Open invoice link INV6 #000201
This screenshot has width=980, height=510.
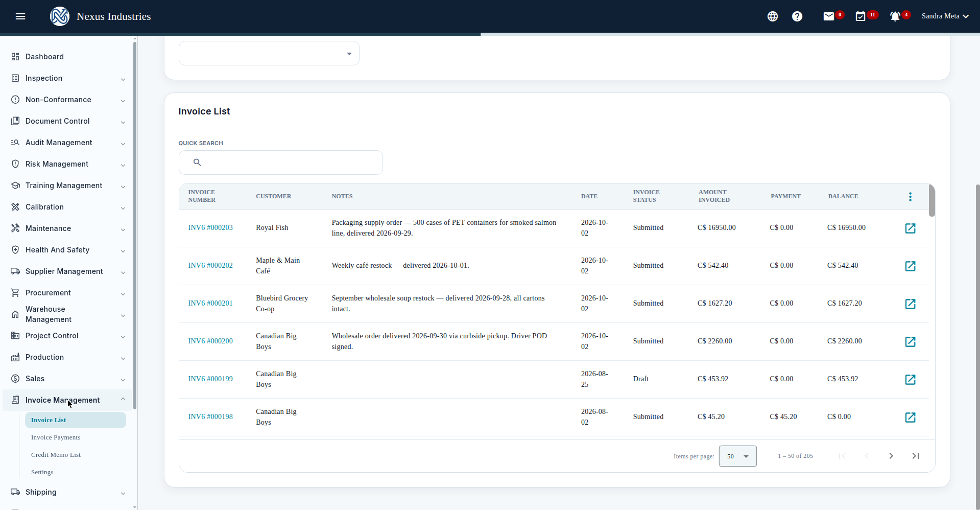click(x=210, y=303)
